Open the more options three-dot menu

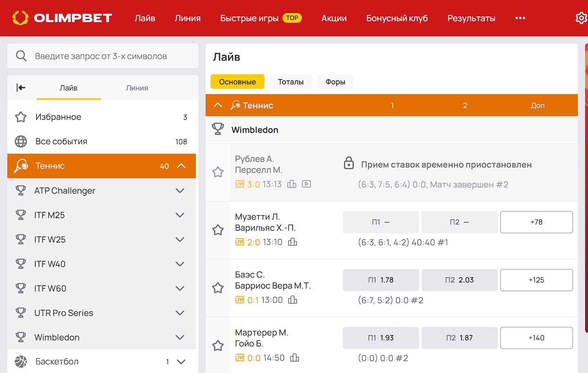[520, 18]
